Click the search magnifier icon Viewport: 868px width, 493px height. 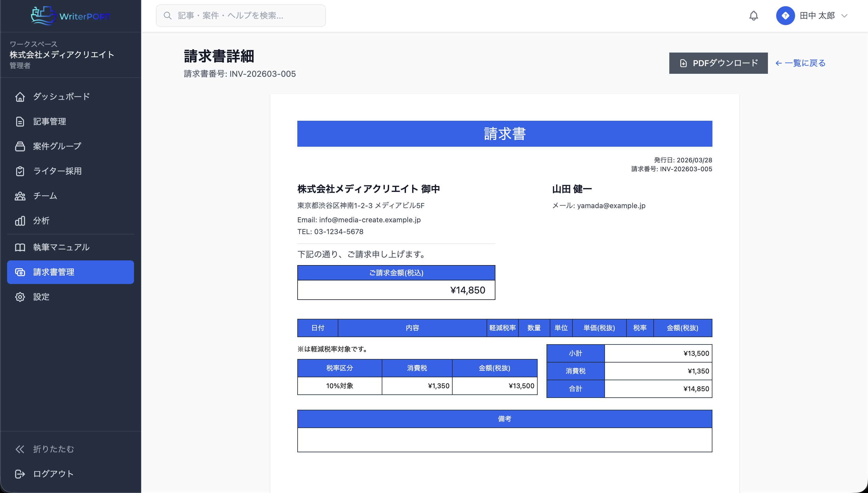click(167, 16)
